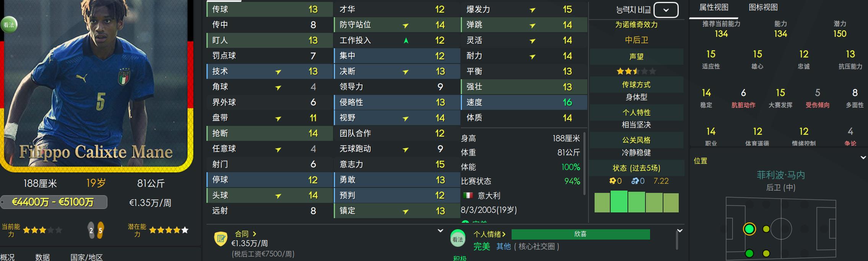The height and width of the screenshot is (261, 868).
Task: Click the 欣喜 mood bar
Action: (x=580, y=234)
